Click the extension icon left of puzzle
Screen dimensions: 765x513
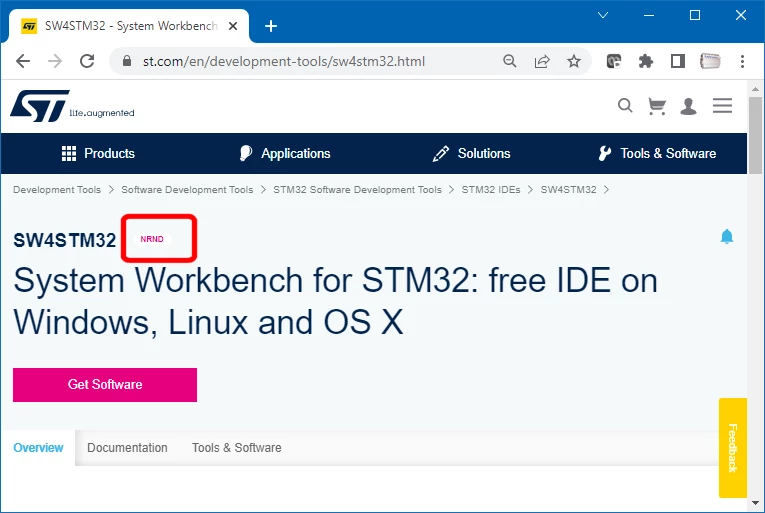pyautogui.click(x=614, y=61)
